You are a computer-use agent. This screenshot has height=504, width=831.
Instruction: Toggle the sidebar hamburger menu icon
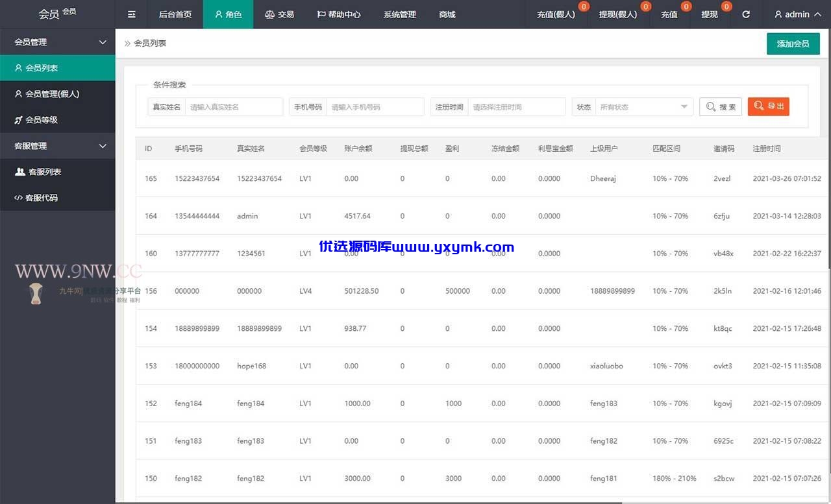coord(132,14)
